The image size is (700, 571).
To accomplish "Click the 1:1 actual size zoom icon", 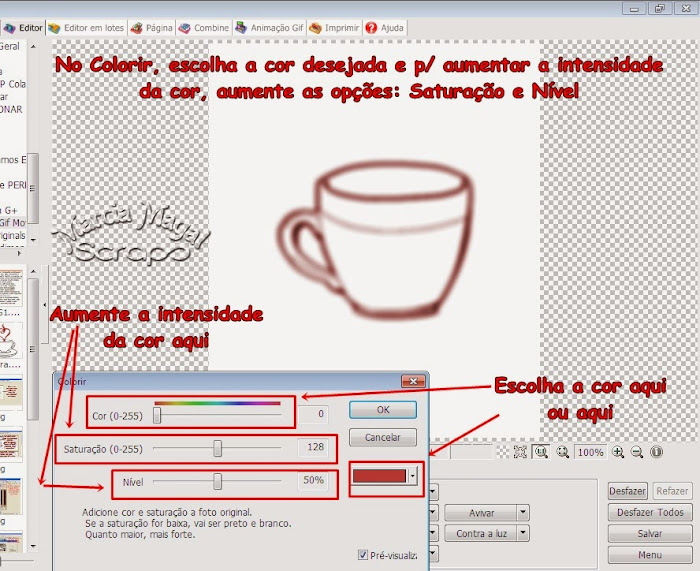I will coord(542,452).
